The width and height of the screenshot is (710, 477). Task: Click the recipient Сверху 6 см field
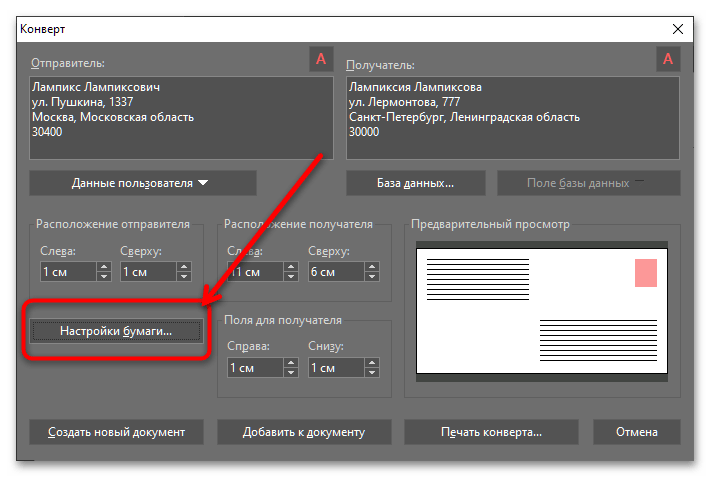[x=333, y=271]
